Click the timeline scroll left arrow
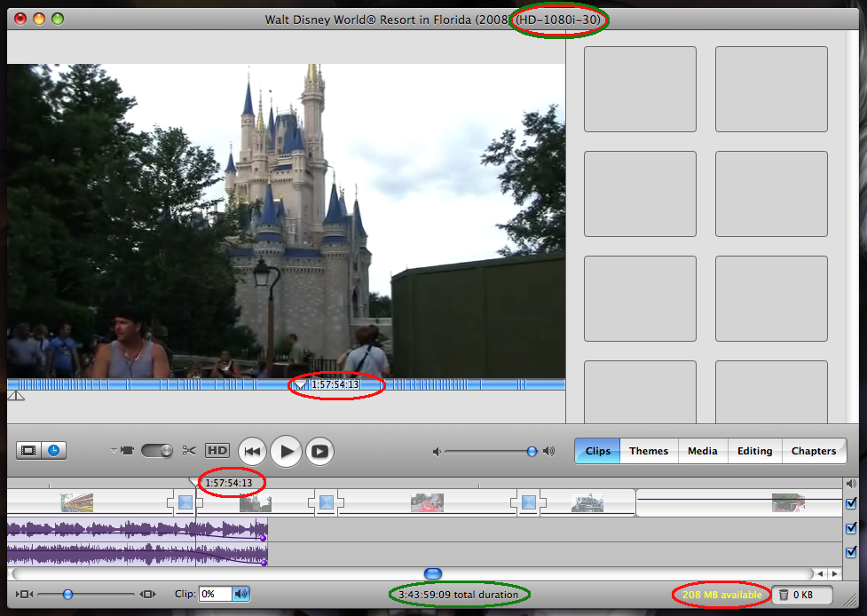This screenshot has height=616, width=867. coord(820,574)
